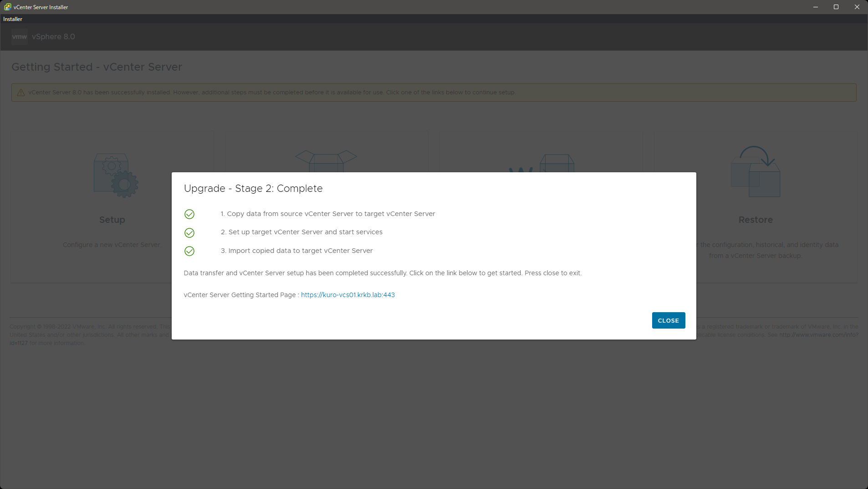Minimize the vCenter Server Installer window
868x489 pixels.
pyautogui.click(x=816, y=7)
